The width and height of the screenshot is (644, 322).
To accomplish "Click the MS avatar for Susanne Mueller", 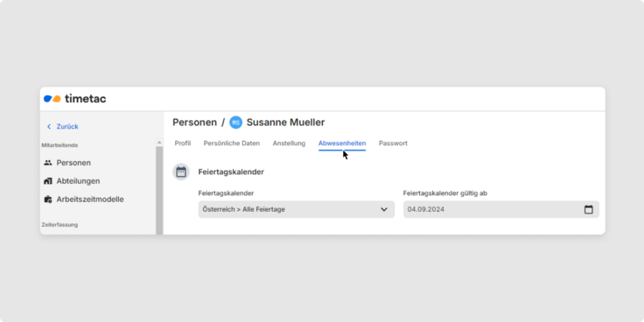I will tap(235, 122).
